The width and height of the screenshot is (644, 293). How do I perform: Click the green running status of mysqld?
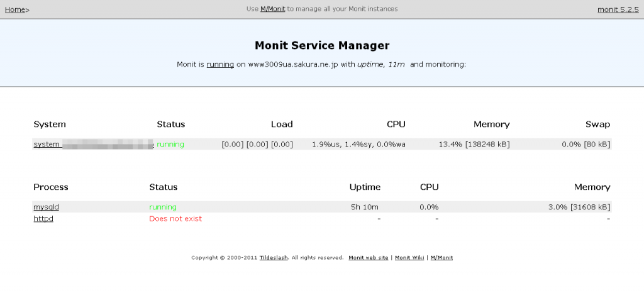pos(163,207)
